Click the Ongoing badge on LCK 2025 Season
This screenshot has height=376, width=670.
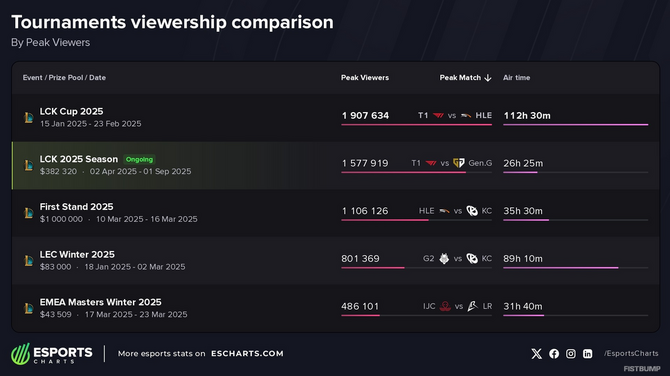pyautogui.click(x=139, y=159)
